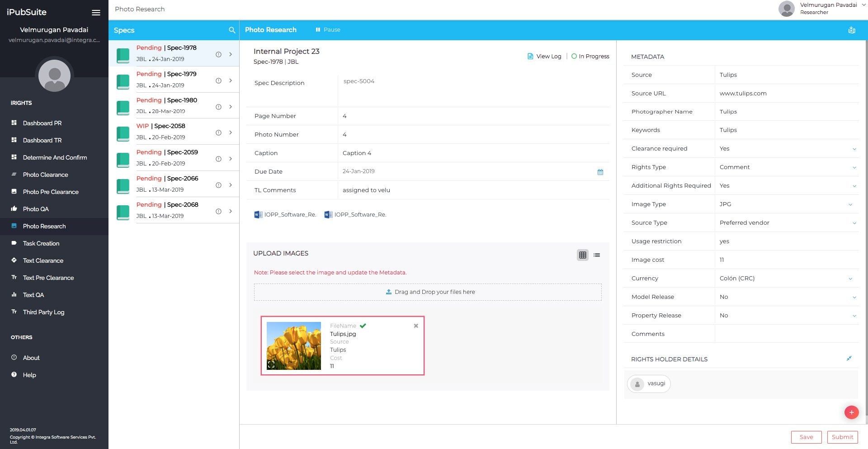Expand Spec-2068 chevron arrow
The image size is (868, 449).
(231, 211)
